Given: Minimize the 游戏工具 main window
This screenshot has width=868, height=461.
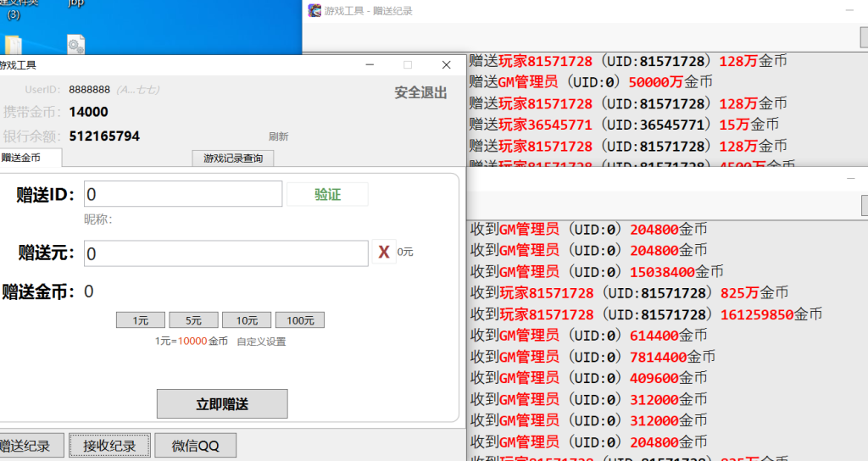Looking at the screenshot, I should [x=370, y=64].
